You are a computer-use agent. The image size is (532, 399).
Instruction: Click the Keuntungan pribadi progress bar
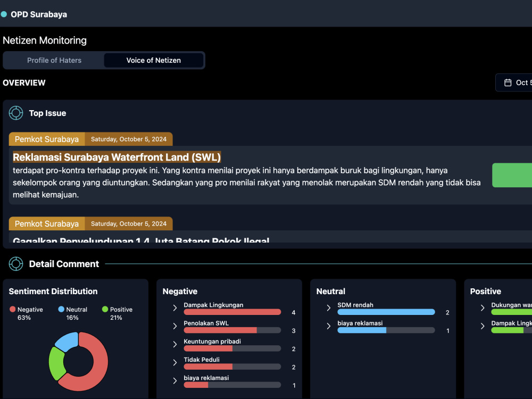tap(232, 348)
